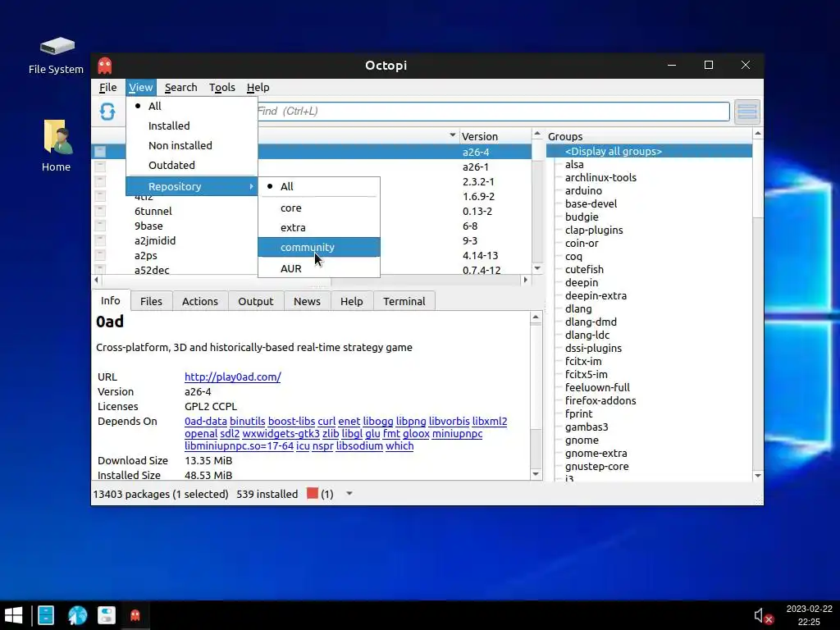Click the package list horizontal scrollbar
The height and width of the screenshot is (630, 840).
click(x=311, y=280)
